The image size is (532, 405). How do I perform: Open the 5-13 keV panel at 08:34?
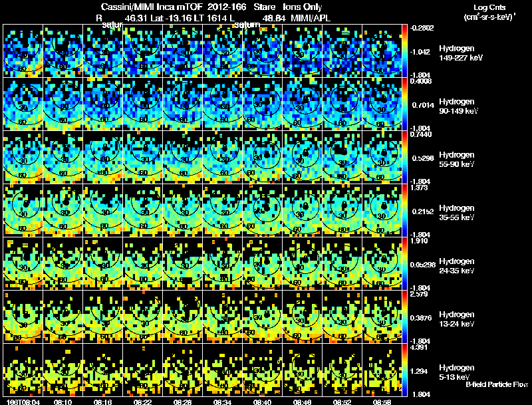click(x=223, y=370)
